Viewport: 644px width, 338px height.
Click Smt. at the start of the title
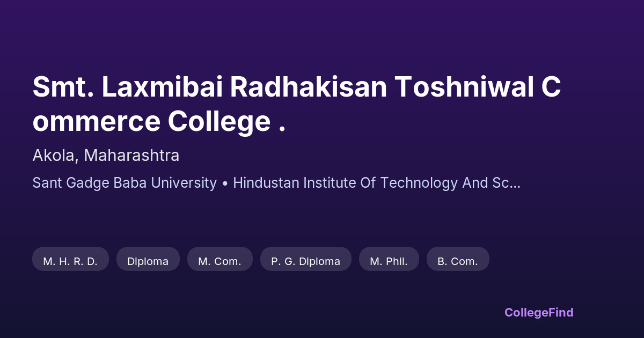click(x=63, y=87)
